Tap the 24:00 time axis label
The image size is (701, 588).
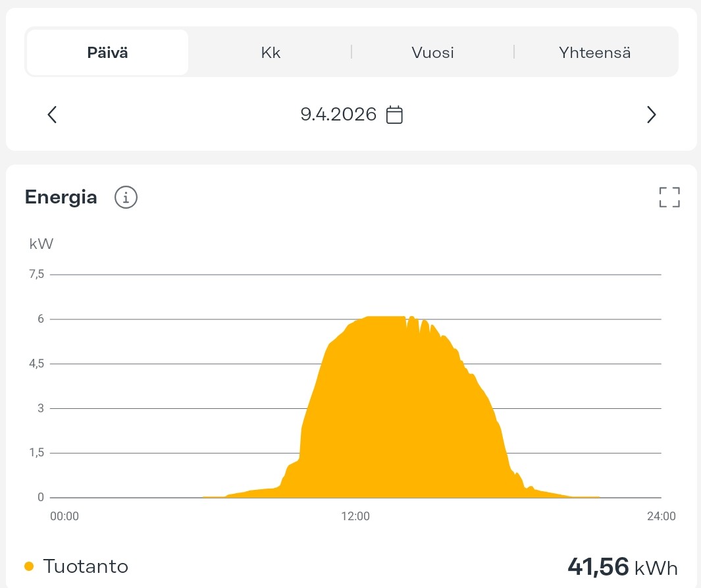661,516
